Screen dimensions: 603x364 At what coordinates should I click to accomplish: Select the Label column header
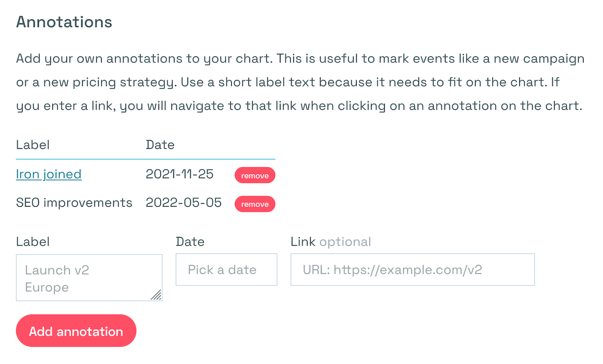(x=33, y=145)
